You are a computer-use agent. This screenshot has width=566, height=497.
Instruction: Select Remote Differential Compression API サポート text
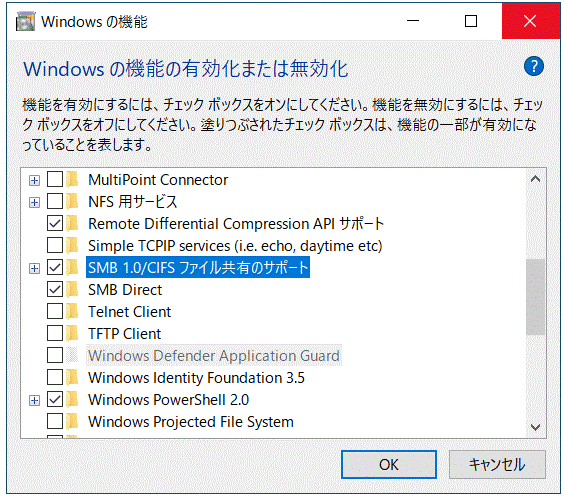[236, 223]
